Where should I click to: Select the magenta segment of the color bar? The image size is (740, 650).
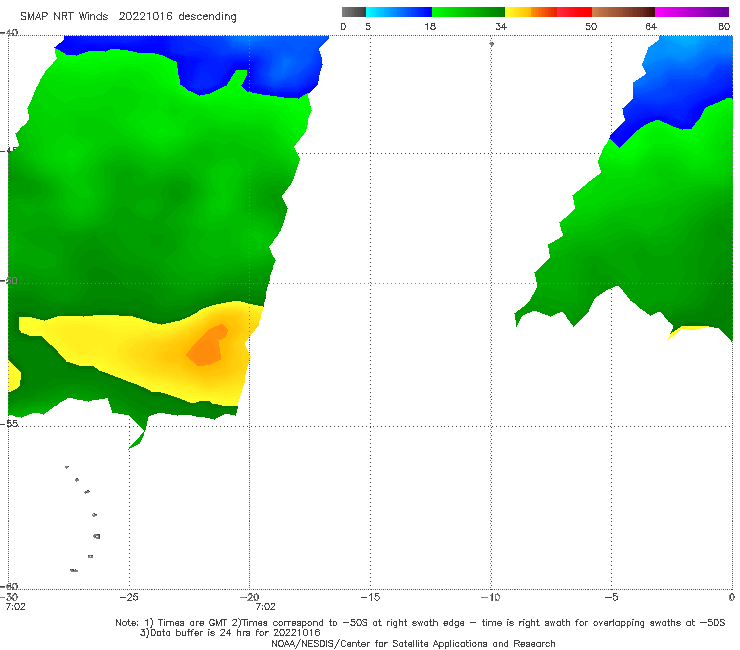(692, 12)
